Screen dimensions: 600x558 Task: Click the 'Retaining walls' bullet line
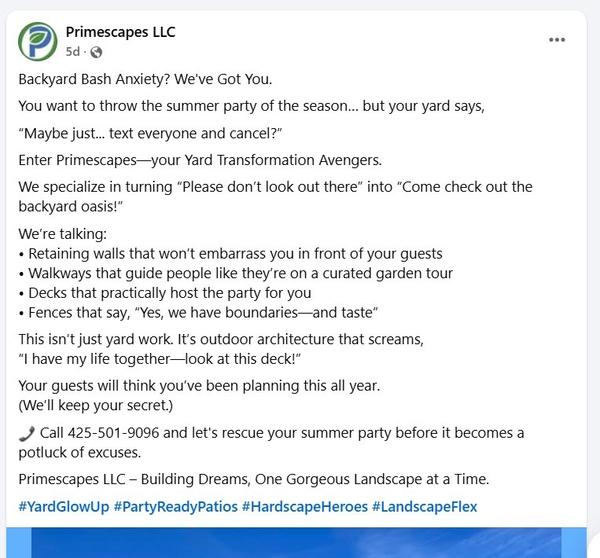pyautogui.click(x=230, y=254)
